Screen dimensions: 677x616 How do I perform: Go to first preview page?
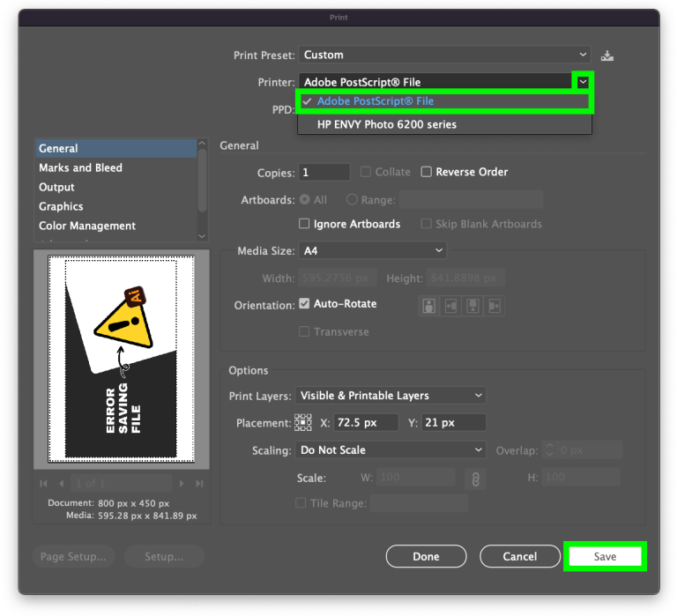(x=43, y=484)
